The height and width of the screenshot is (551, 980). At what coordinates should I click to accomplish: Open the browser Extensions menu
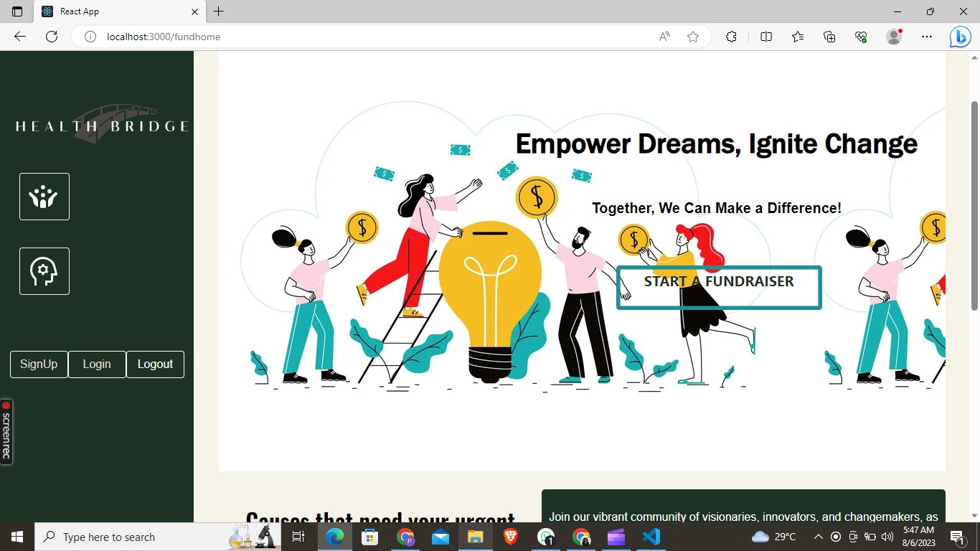(731, 37)
